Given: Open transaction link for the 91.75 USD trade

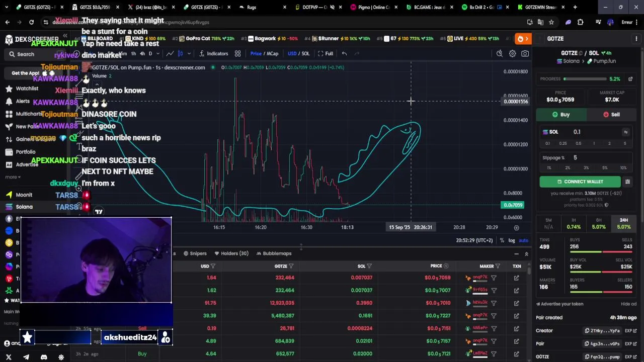Looking at the screenshot, I should (x=516, y=303).
